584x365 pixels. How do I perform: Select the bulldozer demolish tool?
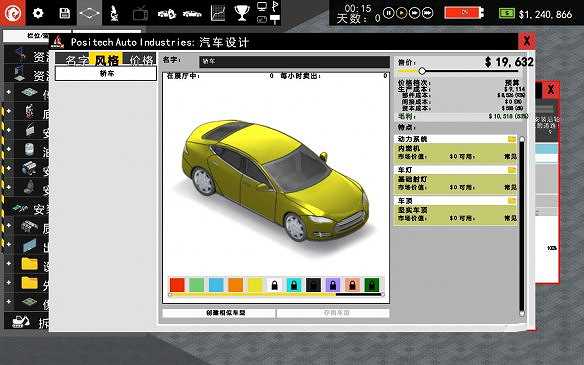(x=21, y=322)
